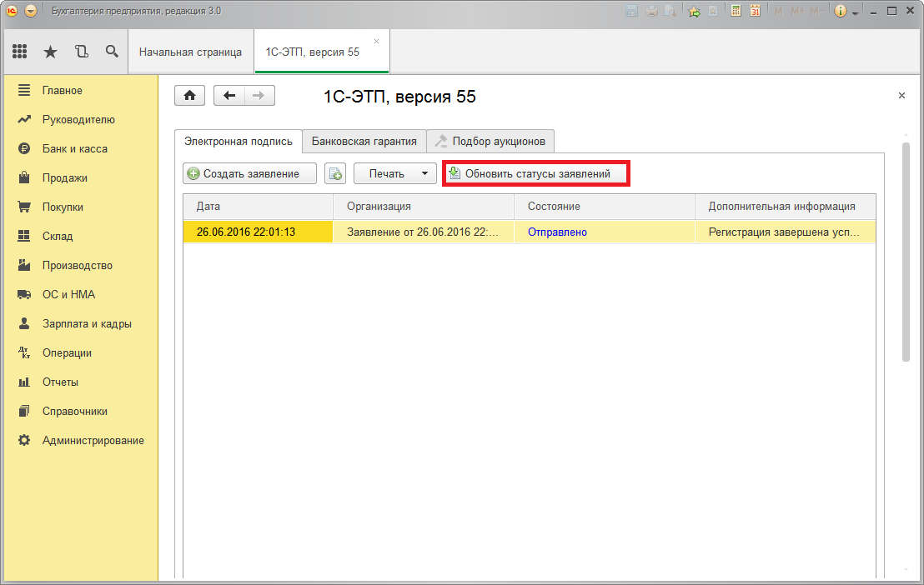Click the vertical scrollbar of the form
924x585 pixels.
pyautogui.click(x=906, y=250)
